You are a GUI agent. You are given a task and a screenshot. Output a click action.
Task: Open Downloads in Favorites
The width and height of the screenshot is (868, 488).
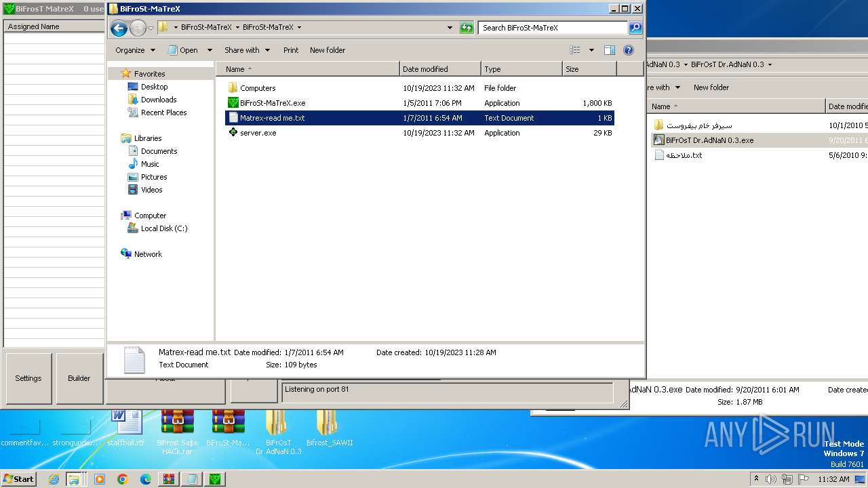pyautogui.click(x=159, y=100)
